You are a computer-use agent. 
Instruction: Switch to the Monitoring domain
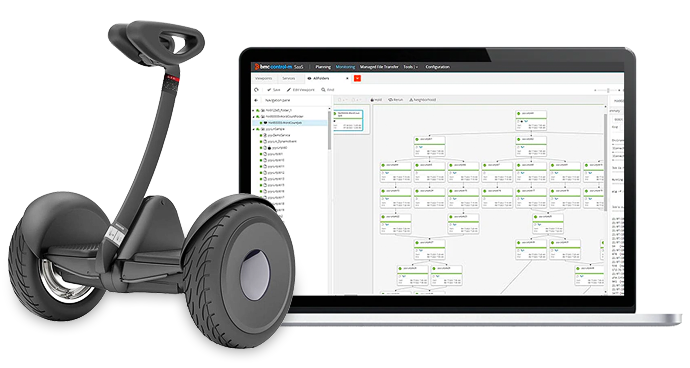(345, 67)
